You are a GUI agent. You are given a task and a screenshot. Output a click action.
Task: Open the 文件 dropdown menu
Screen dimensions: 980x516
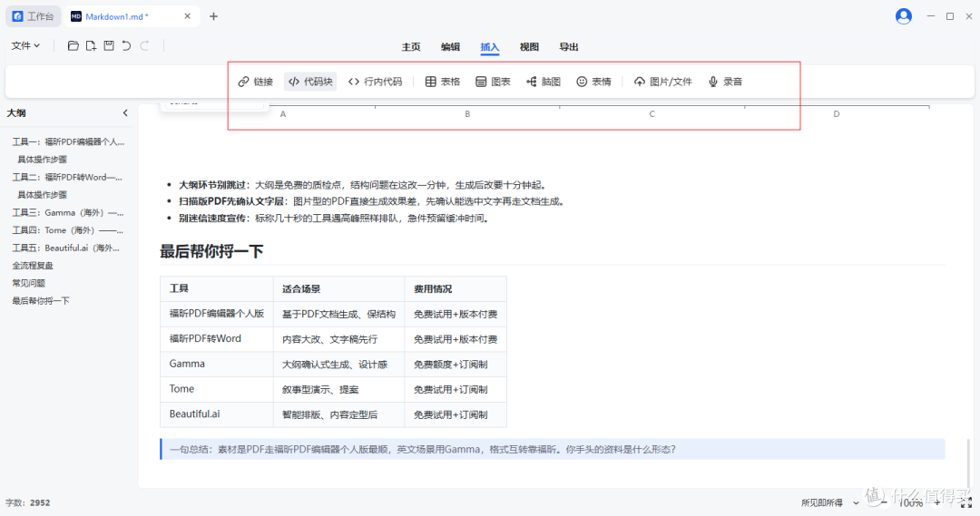coord(25,45)
